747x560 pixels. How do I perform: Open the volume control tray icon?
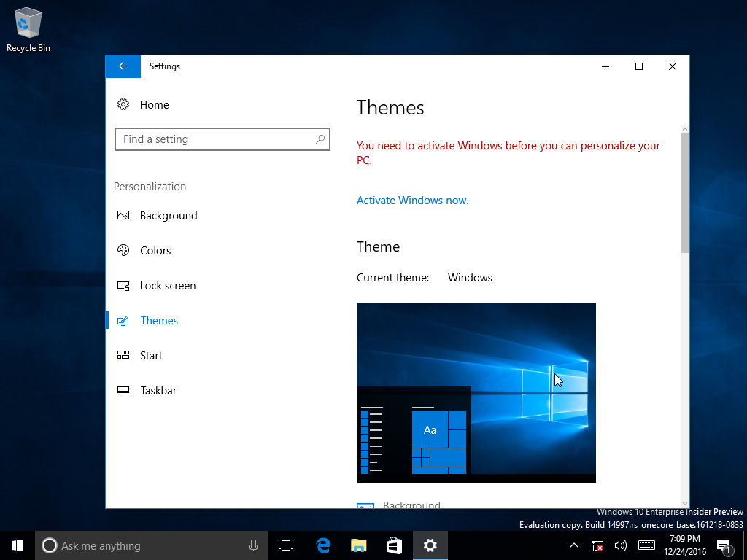620,545
